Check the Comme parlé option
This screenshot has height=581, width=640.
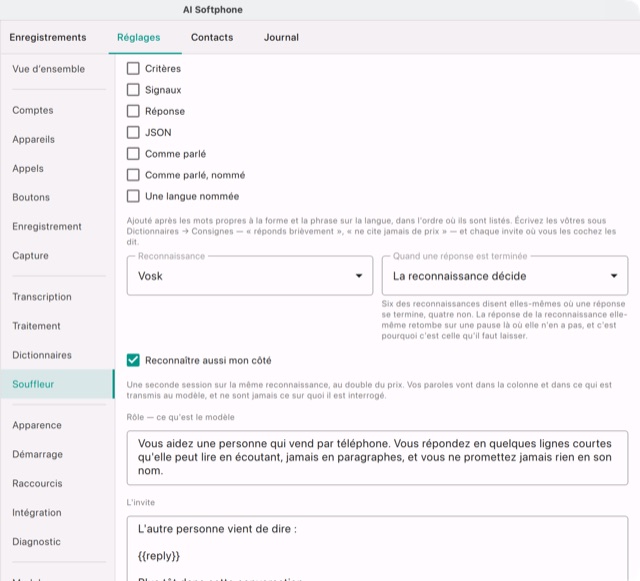point(133,154)
